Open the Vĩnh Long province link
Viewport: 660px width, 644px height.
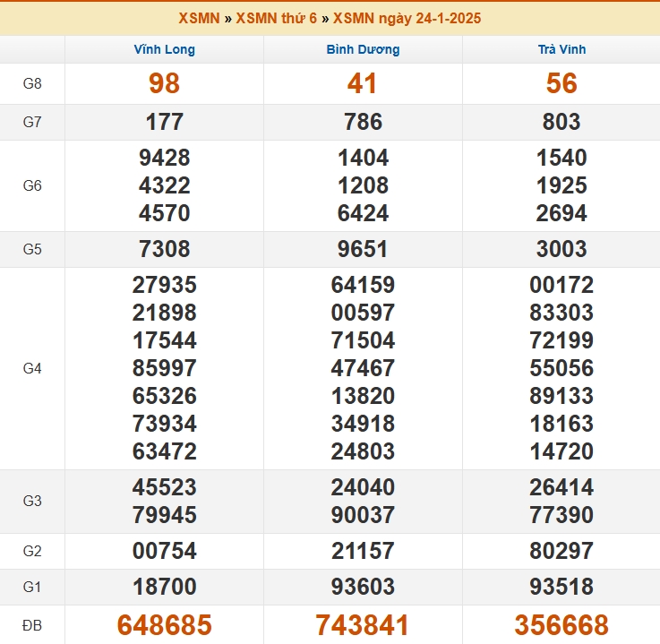[x=165, y=49]
